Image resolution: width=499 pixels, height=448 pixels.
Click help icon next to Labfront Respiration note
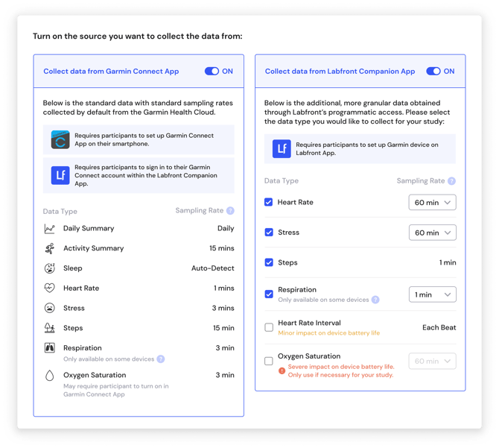(375, 300)
